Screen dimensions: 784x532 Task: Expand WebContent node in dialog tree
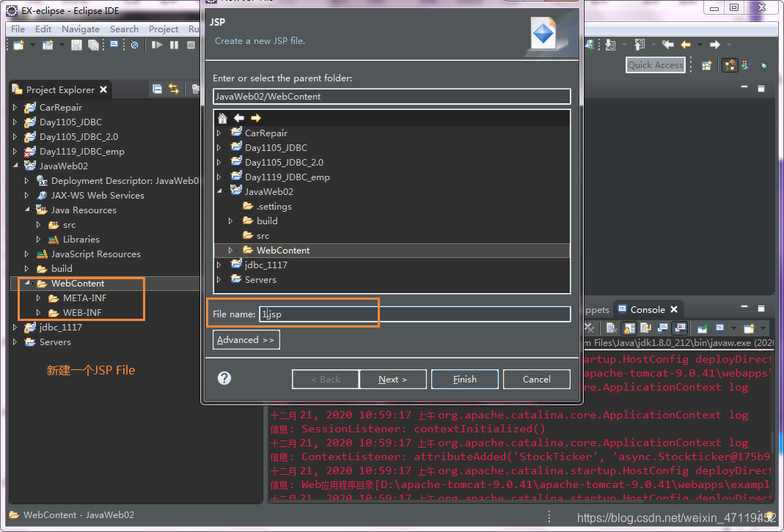point(230,250)
